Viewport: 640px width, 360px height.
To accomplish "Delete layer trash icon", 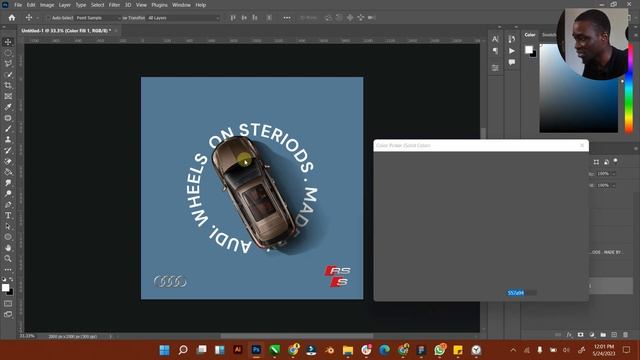I will [x=625, y=335].
